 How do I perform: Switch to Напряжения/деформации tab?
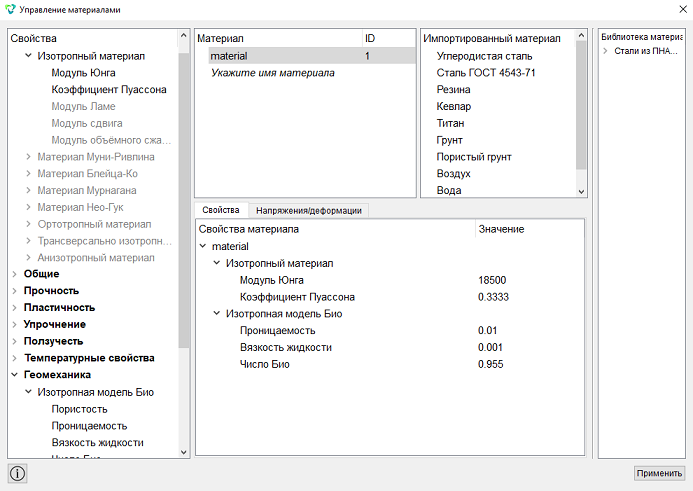pos(308,211)
